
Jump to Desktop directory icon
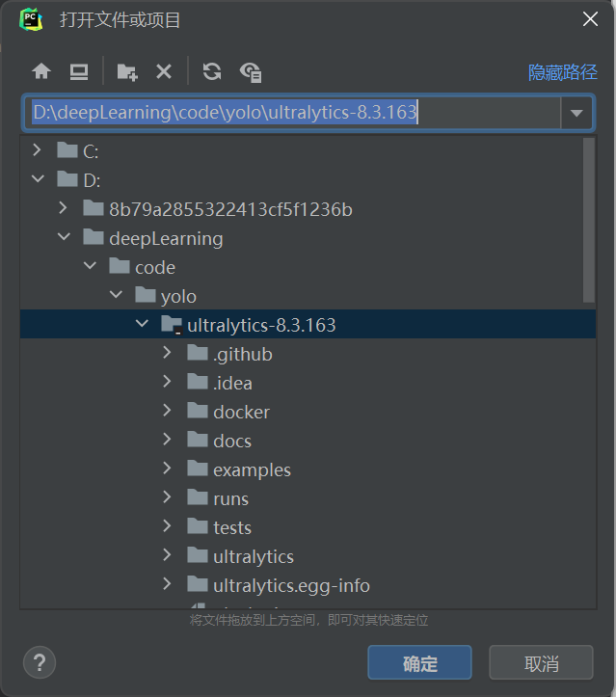coord(79,71)
